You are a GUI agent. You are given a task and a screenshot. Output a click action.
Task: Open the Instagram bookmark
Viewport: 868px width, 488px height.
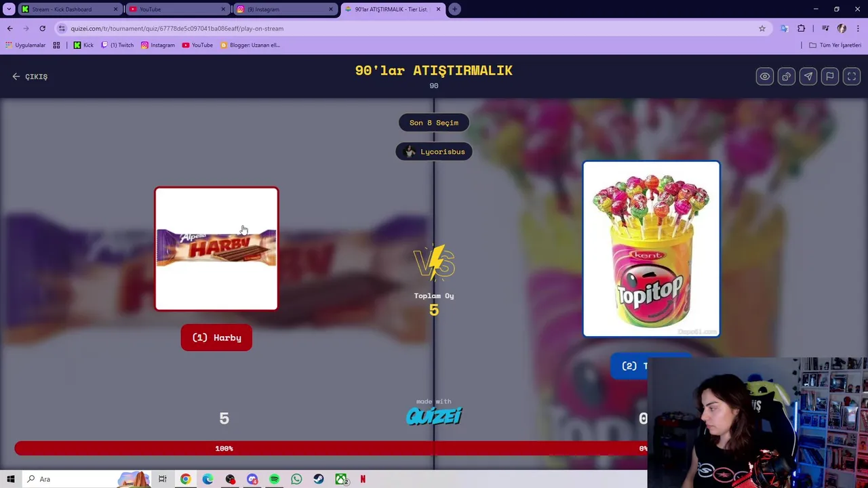point(158,45)
